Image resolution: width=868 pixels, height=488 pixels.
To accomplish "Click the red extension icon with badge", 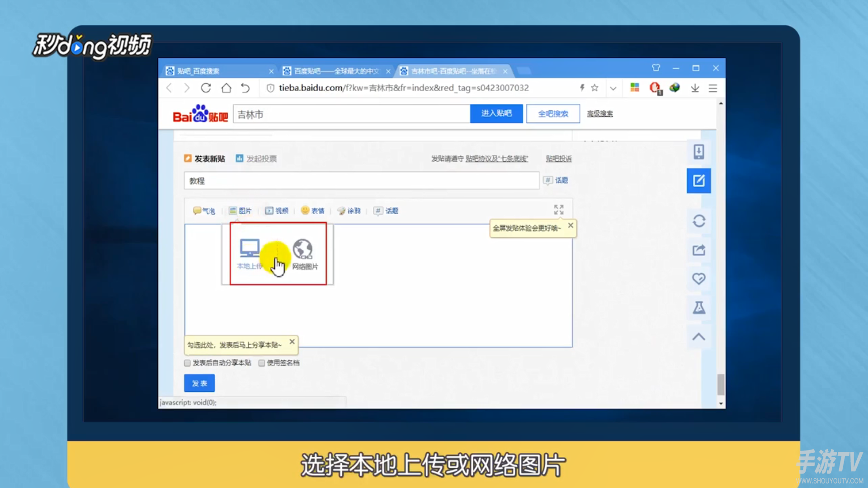I will 655,88.
